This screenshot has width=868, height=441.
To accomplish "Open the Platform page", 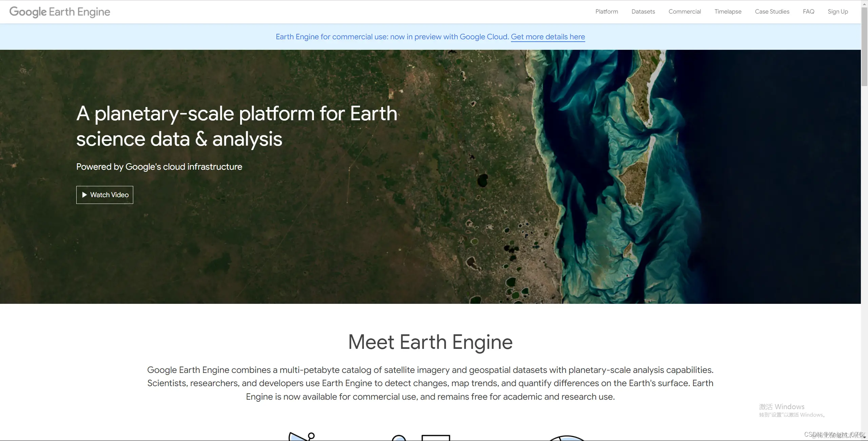I will [x=606, y=12].
